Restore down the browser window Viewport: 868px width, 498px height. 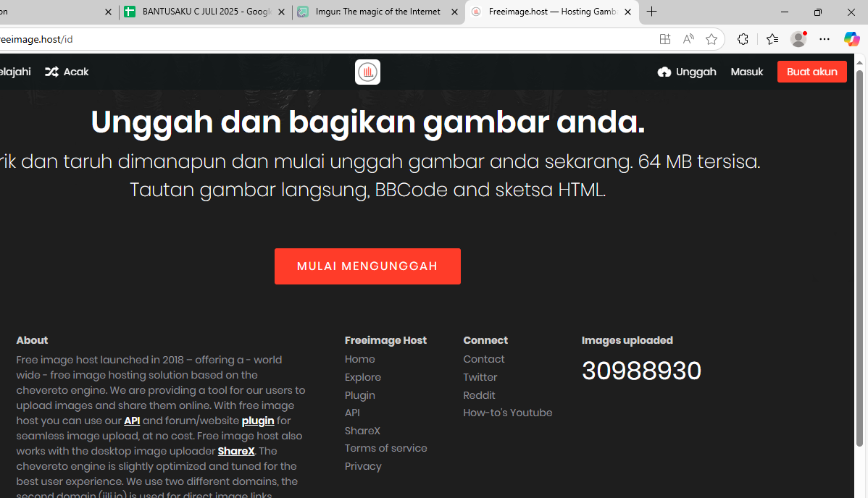[817, 12]
